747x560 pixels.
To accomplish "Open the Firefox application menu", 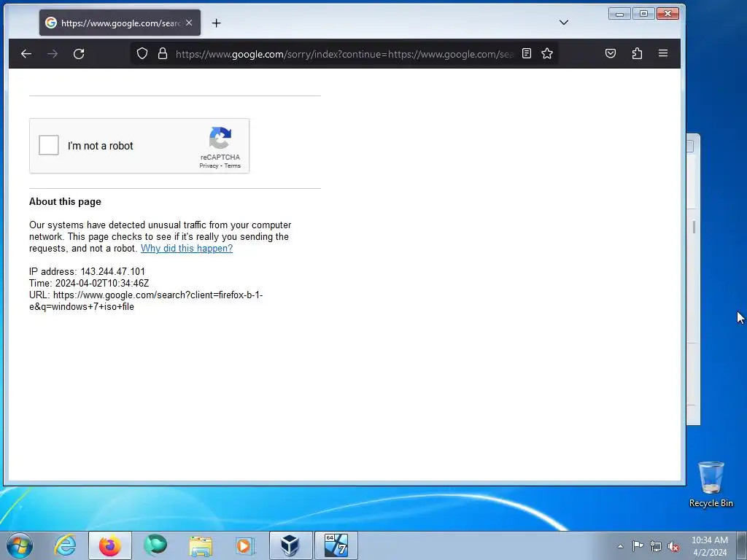I will click(663, 53).
